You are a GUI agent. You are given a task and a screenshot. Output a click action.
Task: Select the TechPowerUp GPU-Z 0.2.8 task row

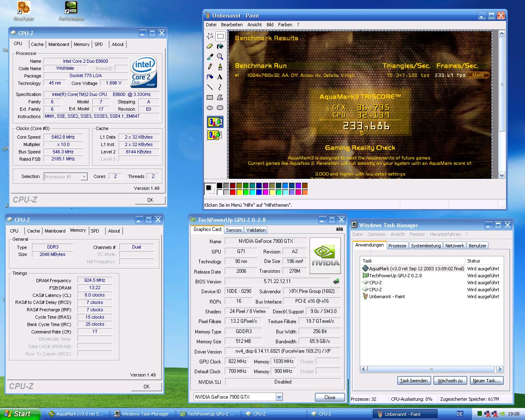431,276
